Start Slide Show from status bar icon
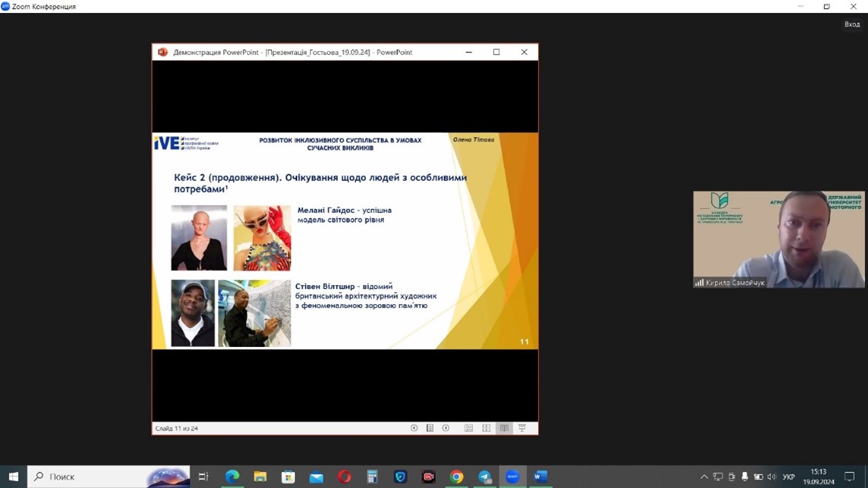868x488 pixels. coord(522,429)
